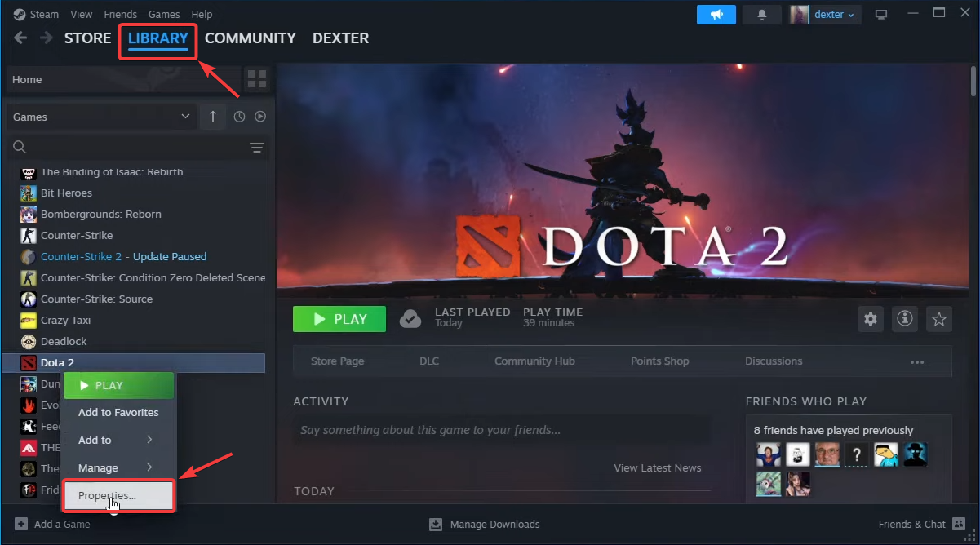
Task: Open the Points Shop link
Action: coord(660,361)
